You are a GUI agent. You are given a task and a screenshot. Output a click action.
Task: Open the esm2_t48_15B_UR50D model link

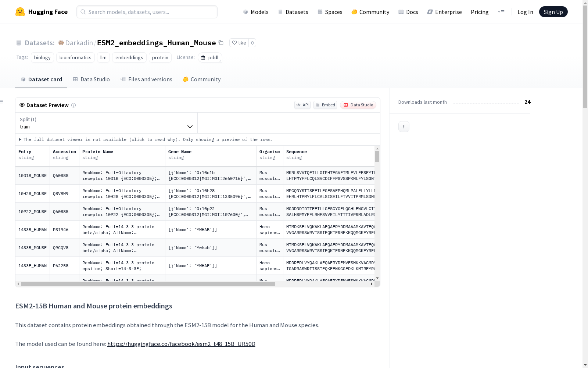coord(181,344)
